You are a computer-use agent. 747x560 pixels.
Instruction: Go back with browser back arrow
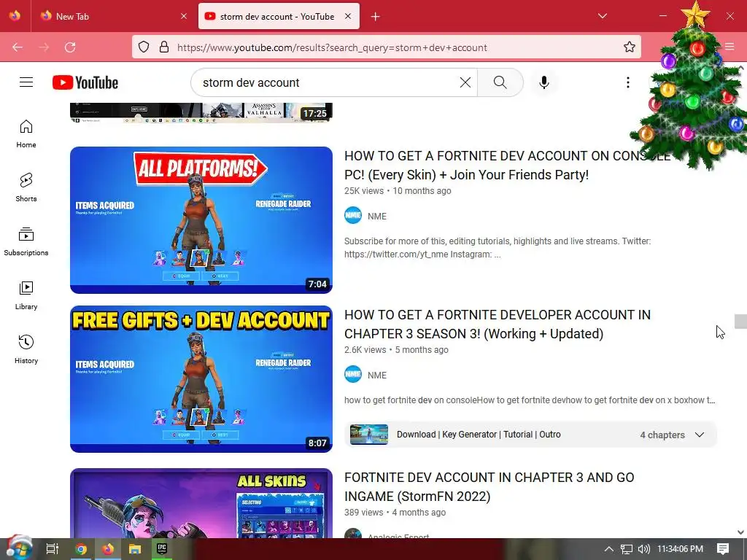point(18,47)
